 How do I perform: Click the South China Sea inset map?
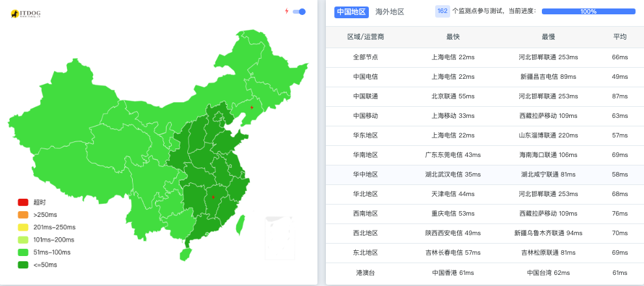pos(278,238)
